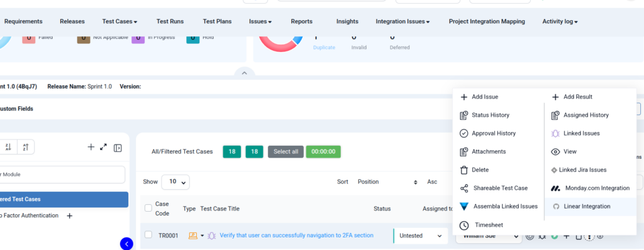Collapse the left panel with blue arrow button

pyautogui.click(x=126, y=244)
